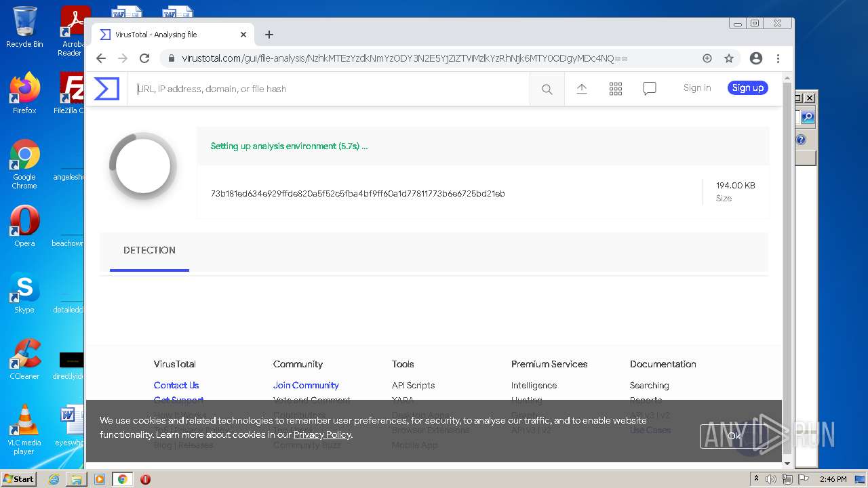Click the Join Community link

coord(306,386)
